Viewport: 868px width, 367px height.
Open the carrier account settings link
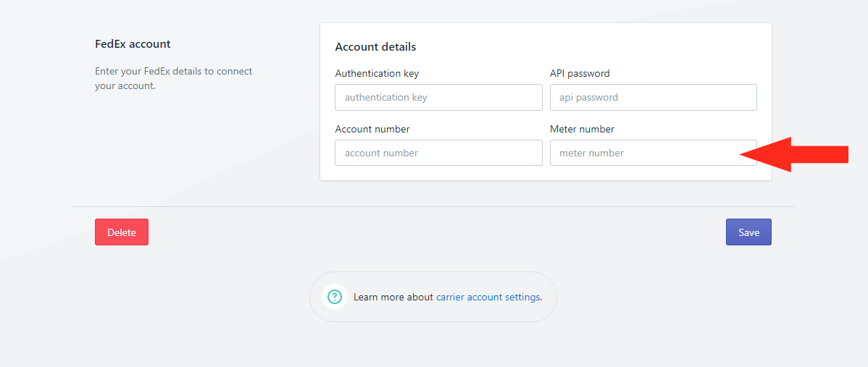[488, 297]
